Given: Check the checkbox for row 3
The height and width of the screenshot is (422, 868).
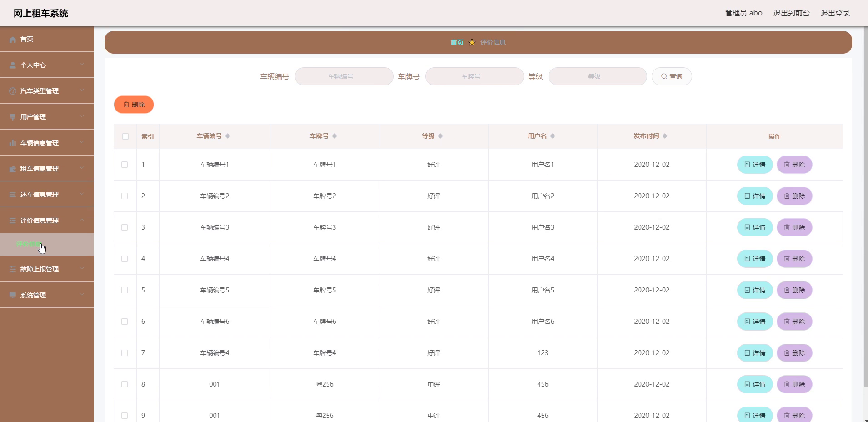Looking at the screenshot, I should [x=125, y=227].
